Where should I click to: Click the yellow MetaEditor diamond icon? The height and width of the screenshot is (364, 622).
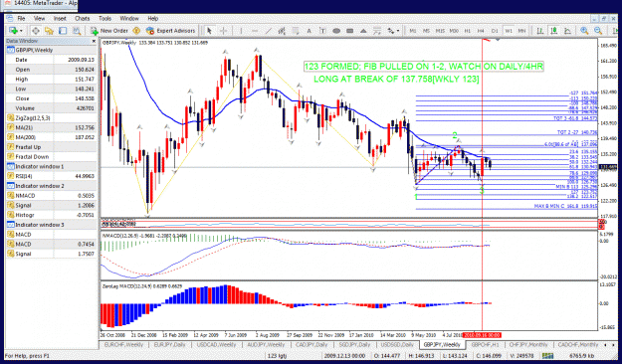[x=136, y=31]
